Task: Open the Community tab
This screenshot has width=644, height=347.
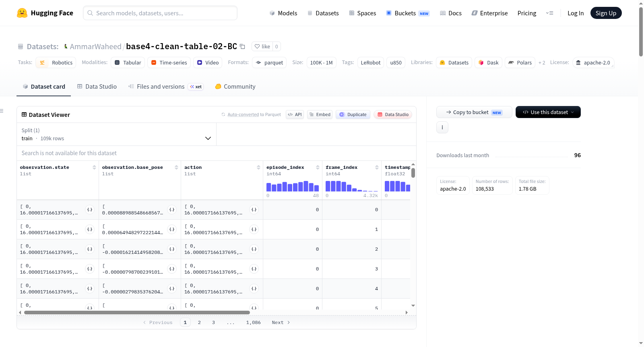Action: point(235,86)
